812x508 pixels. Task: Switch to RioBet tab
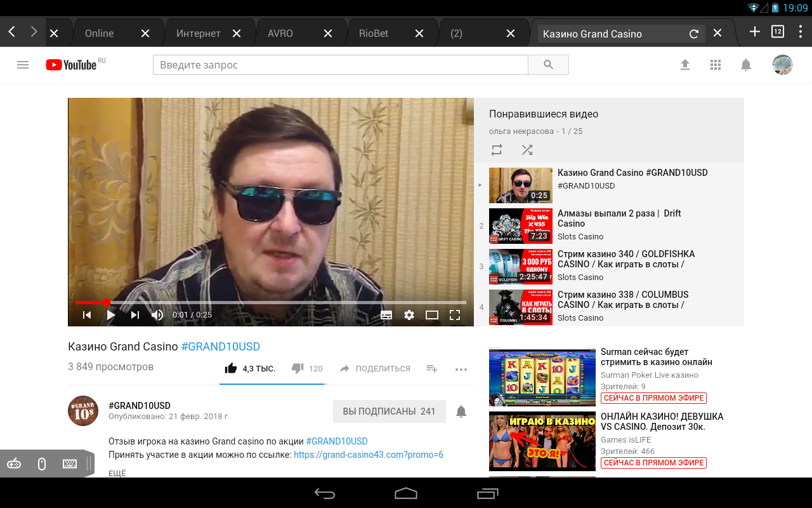click(374, 34)
